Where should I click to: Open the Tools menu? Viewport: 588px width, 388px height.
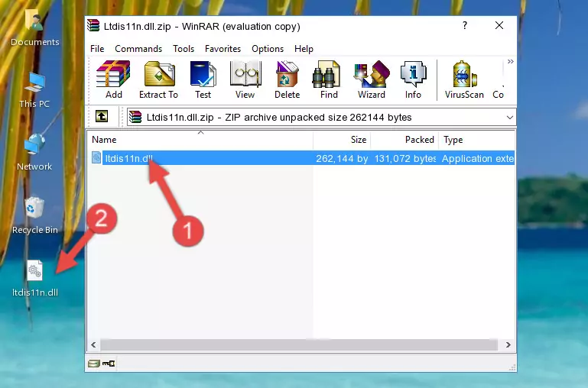click(184, 49)
